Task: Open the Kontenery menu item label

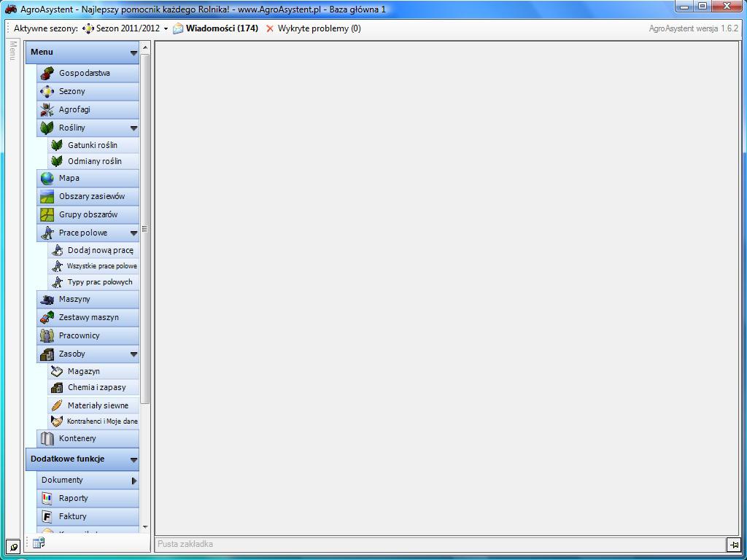Action: (77, 438)
